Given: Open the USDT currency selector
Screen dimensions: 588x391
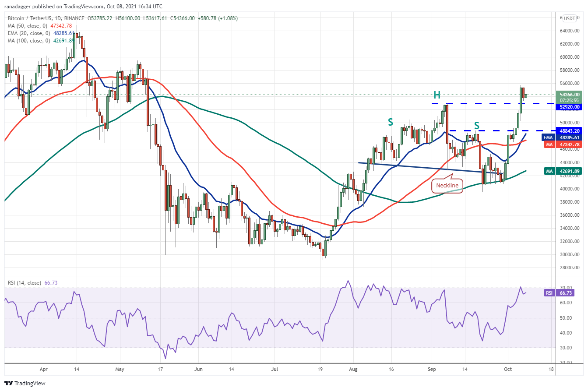Looking at the screenshot, I should point(570,18).
